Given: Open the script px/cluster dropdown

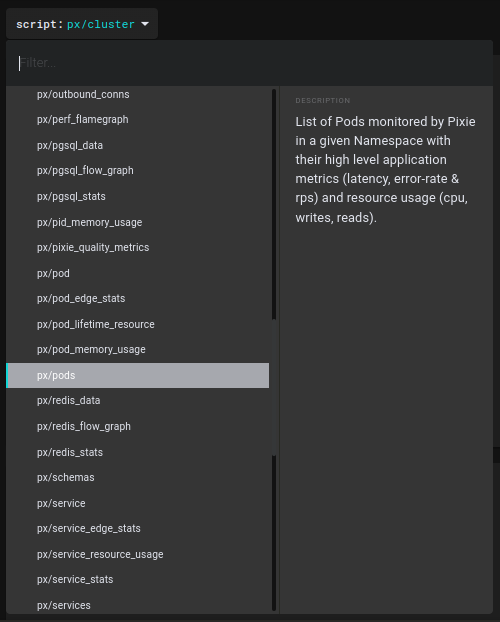Looking at the screenshot, I should tap(82, 24).
